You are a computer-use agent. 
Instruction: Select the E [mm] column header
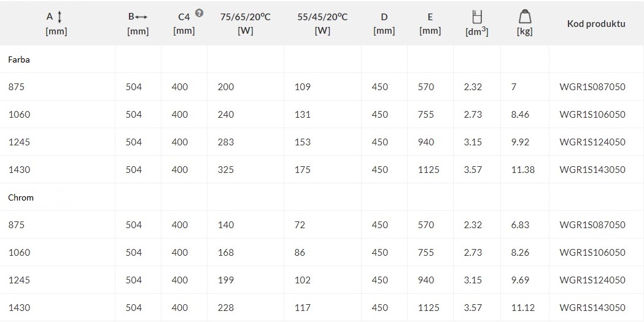[x=430, y=23]
